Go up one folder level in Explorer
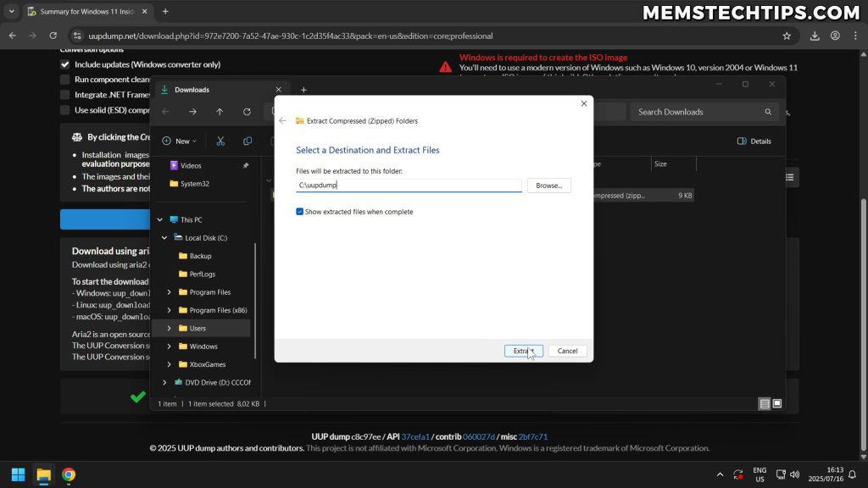 [x=220, y=112]
